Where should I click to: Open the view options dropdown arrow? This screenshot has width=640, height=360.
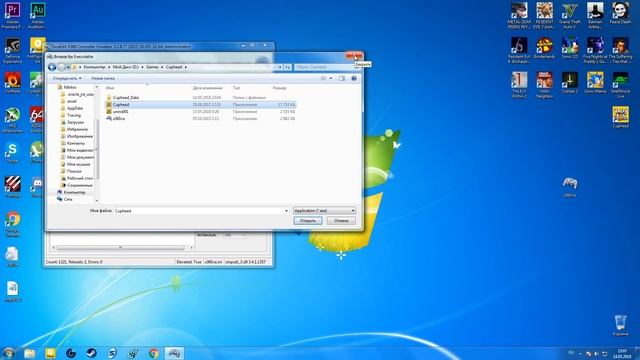point(331,78)
